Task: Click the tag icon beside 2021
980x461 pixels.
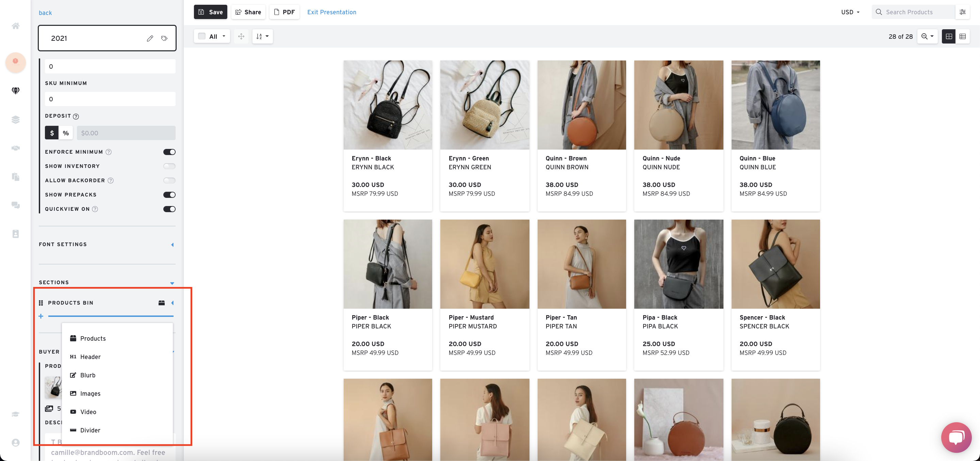Action: pyautogui.click(x=164, y=38)
